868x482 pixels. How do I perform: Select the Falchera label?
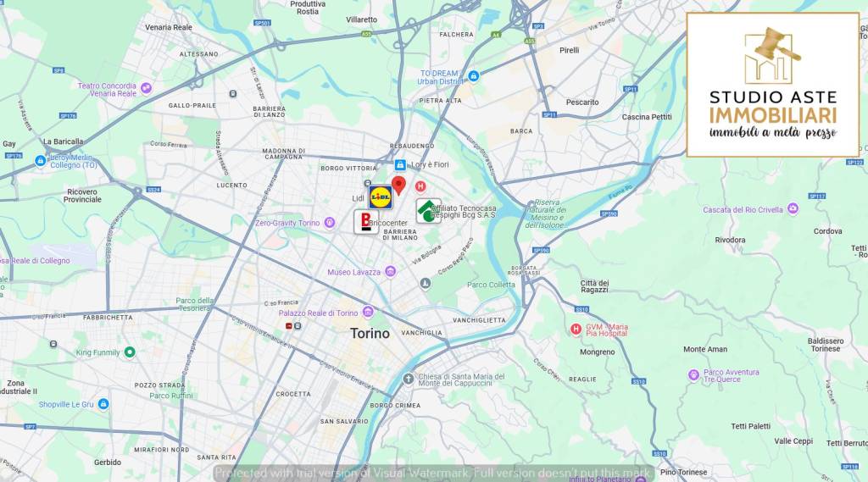click(457, 35)
